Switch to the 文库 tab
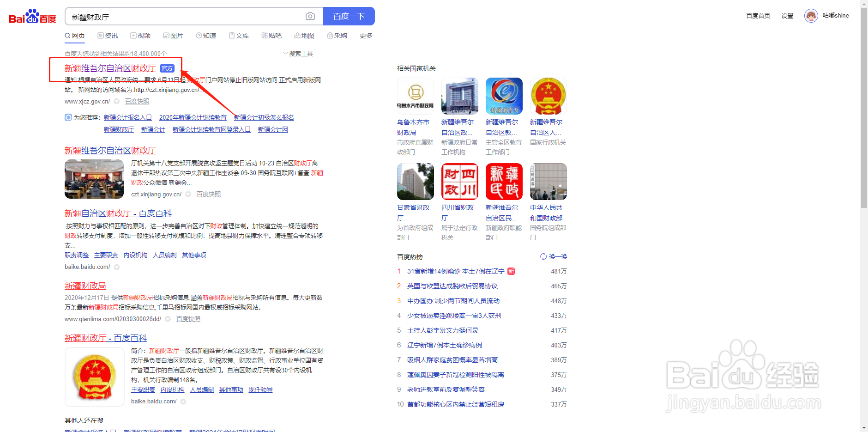The height and width of the screenshot is (432, 868). (239, 36)
